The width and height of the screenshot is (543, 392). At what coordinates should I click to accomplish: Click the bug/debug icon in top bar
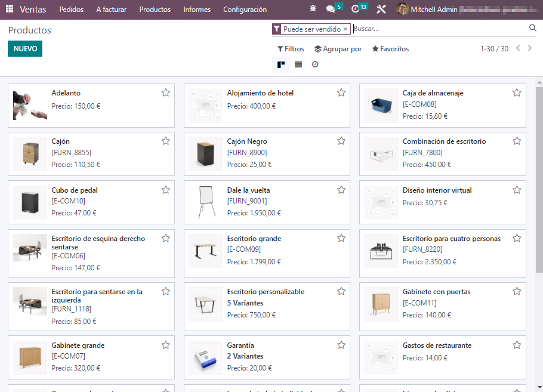(x=313, y=9)
